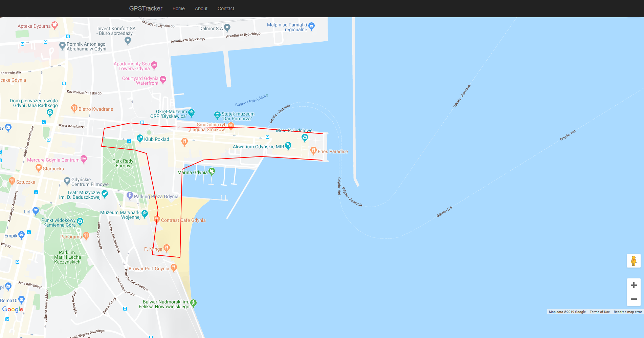Select the Gdyńskie Centrum Filmowe marker
The height and width of the screenshot is (338, 644).
pyautogui.click(x=67, y=182)
